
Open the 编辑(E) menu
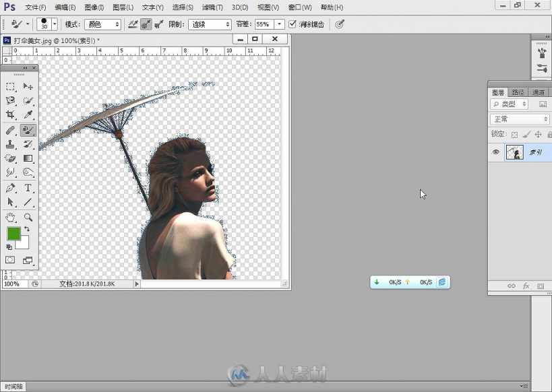pos(65,7)
